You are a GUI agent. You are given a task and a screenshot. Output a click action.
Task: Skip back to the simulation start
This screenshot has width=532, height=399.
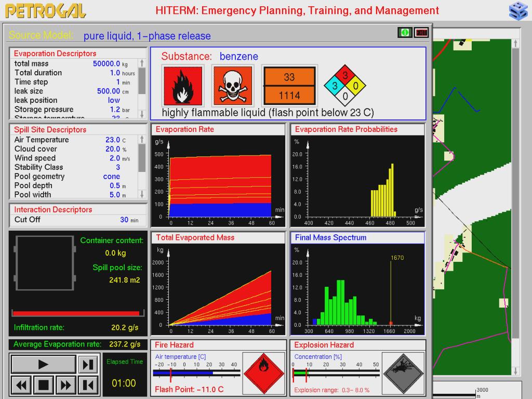pos(88,385)
